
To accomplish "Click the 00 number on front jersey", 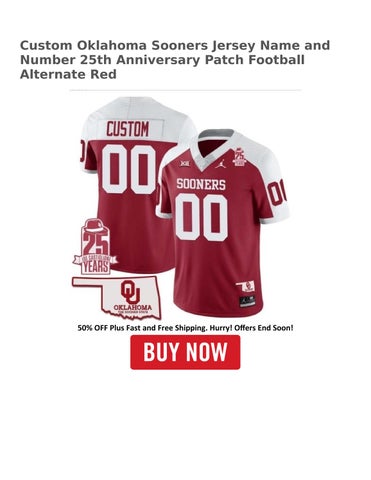I will [201, 217].
